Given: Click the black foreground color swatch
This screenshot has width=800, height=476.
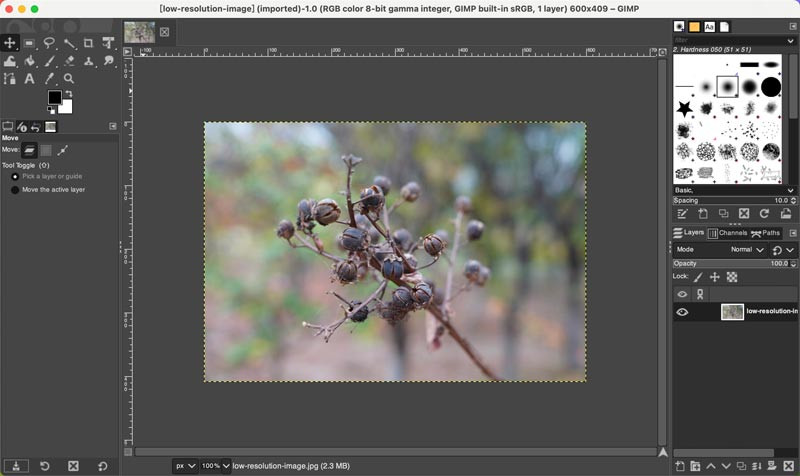Looking at the screenshot, I should pos(54,98).
